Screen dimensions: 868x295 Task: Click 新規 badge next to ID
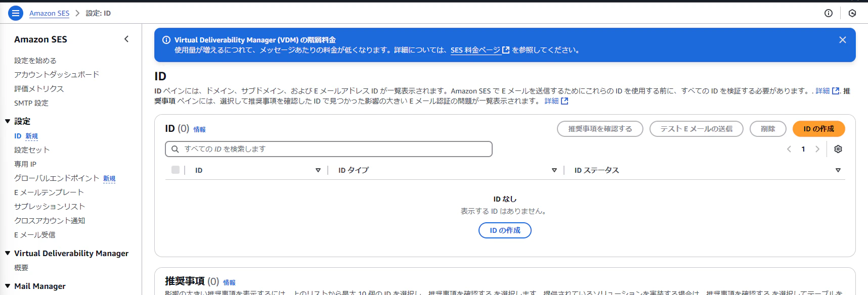(31, 136)
